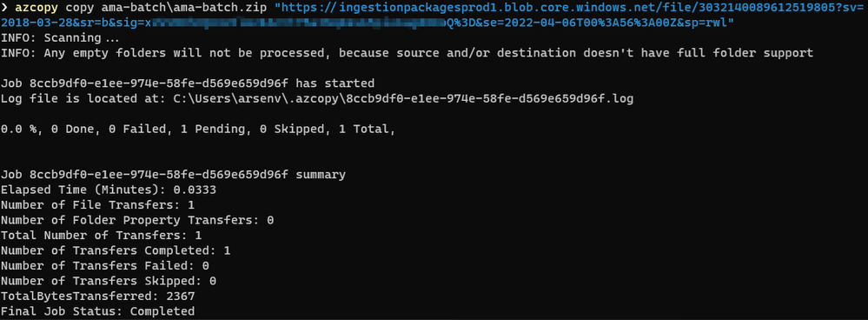This screenshot has height=320, width=868.
Task: Click the Job summary heading line
Action: coord(173,175)
